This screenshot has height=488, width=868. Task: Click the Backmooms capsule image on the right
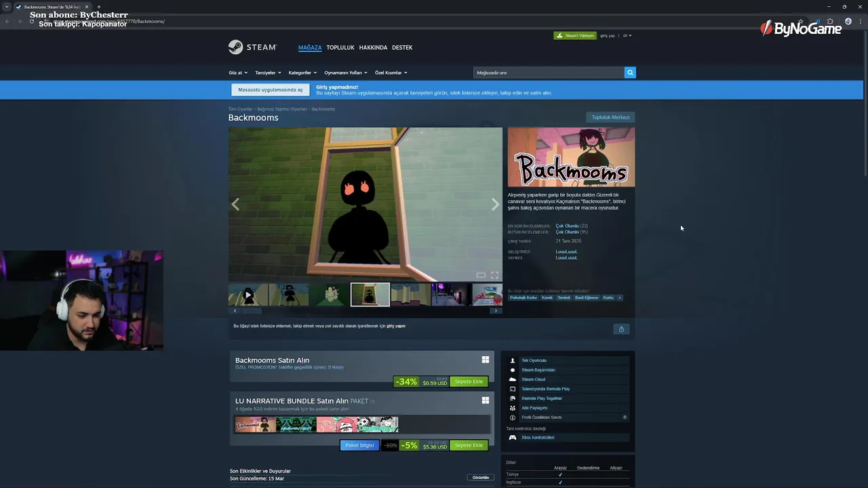[571, 157]
